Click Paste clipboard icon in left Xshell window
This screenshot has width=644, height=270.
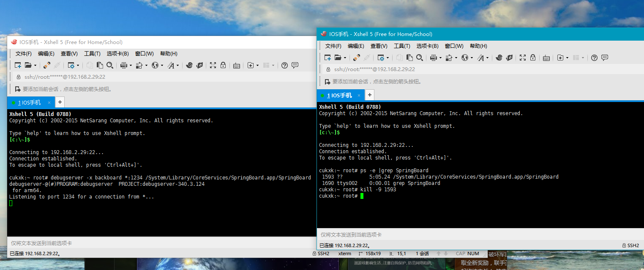click(x=100, y=65)
